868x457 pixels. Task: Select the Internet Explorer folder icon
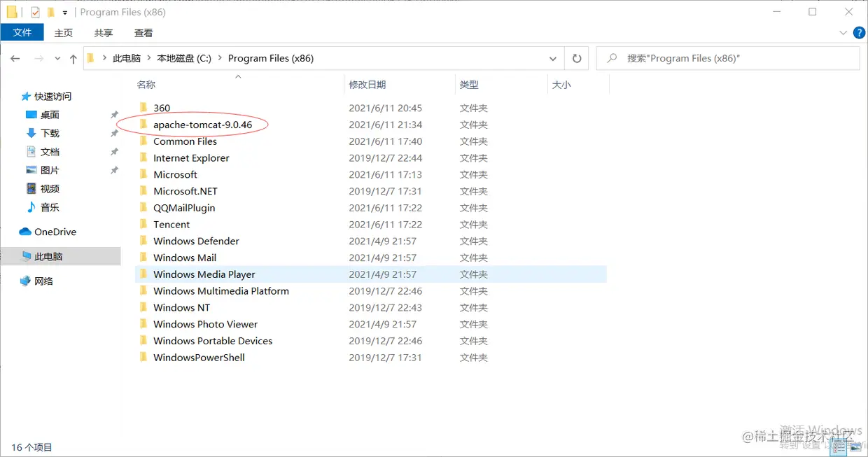(x=143, y=157)
